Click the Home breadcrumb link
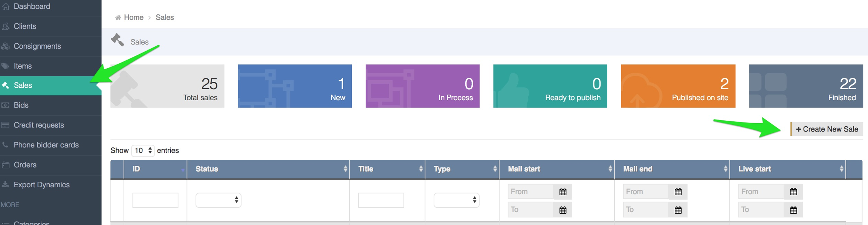The image size is (868, 225). 133,18
